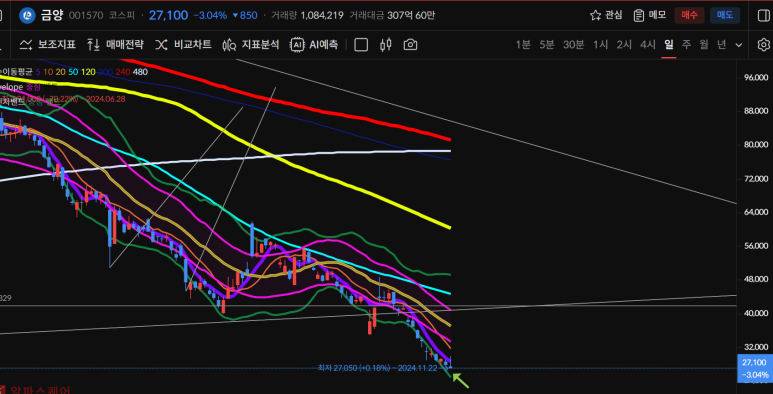Click the ▼850 price change value
Viewport: 773px width, 394px height.
245,15
